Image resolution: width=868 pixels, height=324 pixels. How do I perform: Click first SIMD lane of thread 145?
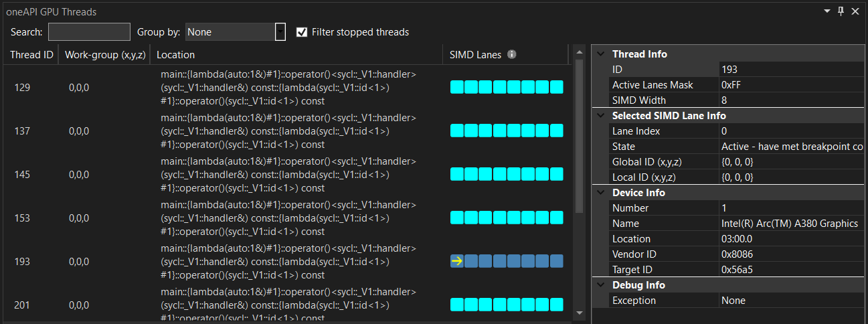(x=457, y=174)
